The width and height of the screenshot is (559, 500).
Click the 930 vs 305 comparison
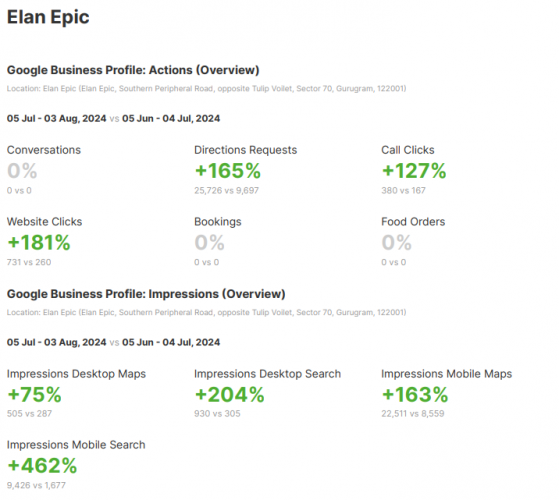click(x=217, y=414)
